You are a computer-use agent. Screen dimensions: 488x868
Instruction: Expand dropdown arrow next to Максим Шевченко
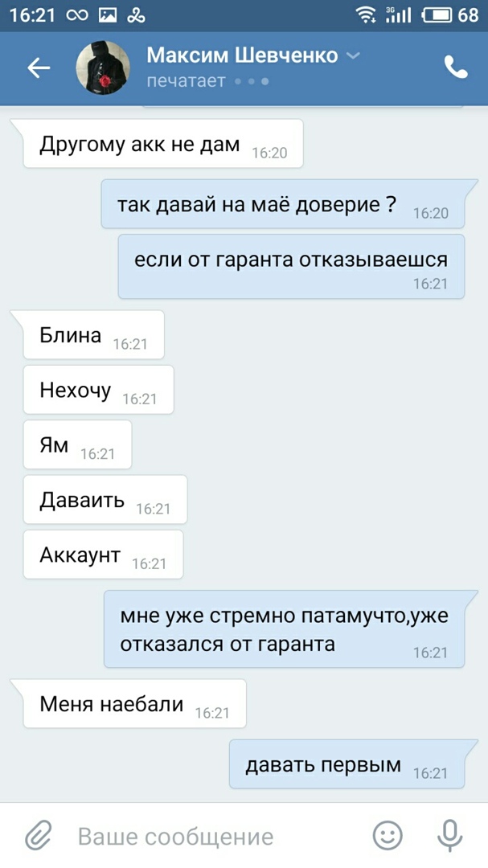(353, 55)
